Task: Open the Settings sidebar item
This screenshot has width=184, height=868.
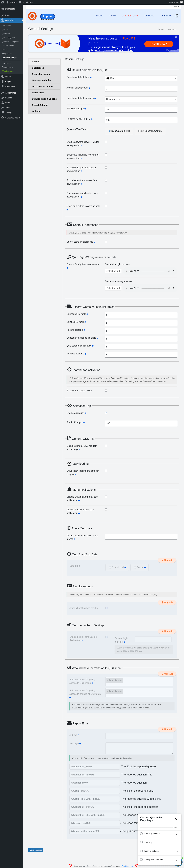Action: 11,113
